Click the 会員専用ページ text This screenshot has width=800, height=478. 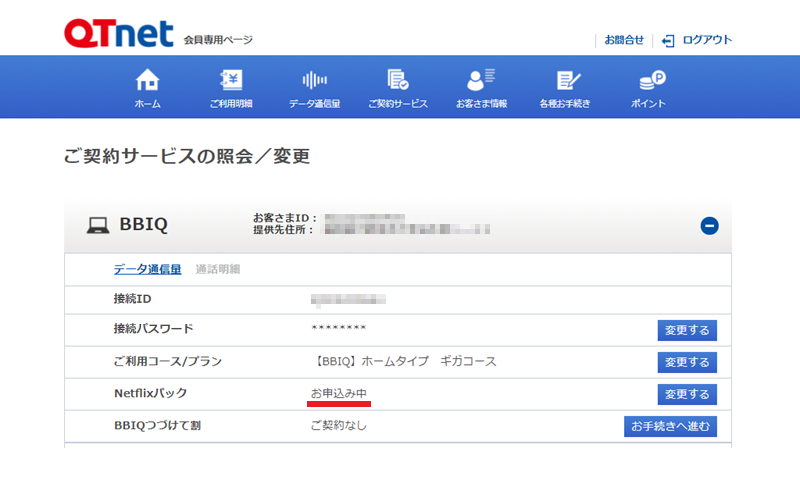[218, 40]
